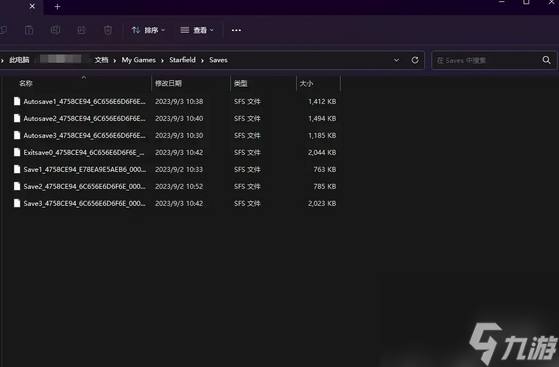559x367 pixels.
Task: Go to My Games in breadcrumb
Action: pyautogui.click(x=139, y=60)
